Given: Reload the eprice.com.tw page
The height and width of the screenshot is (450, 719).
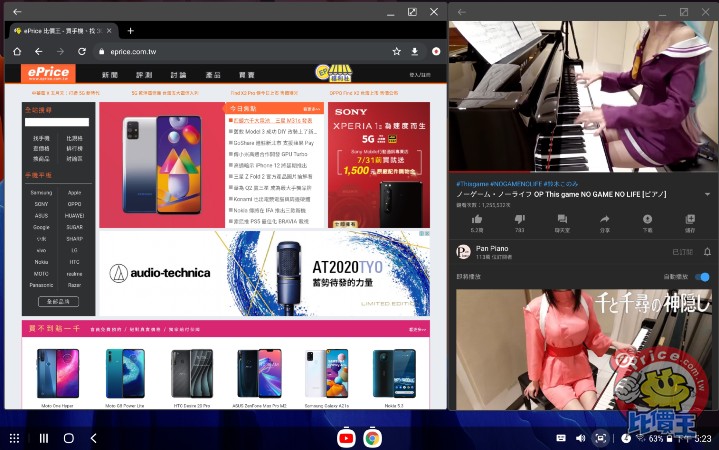Looking at the screenshot, I should pyautogui.click(x=82, y=51).
